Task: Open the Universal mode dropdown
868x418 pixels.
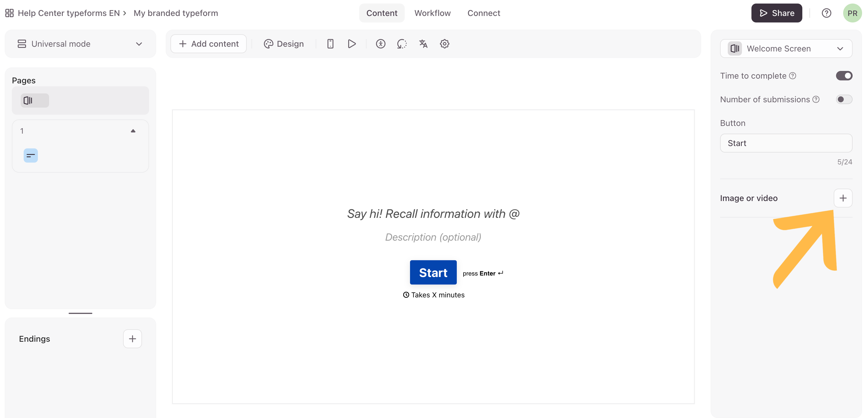Action: [x=80, y=44]
